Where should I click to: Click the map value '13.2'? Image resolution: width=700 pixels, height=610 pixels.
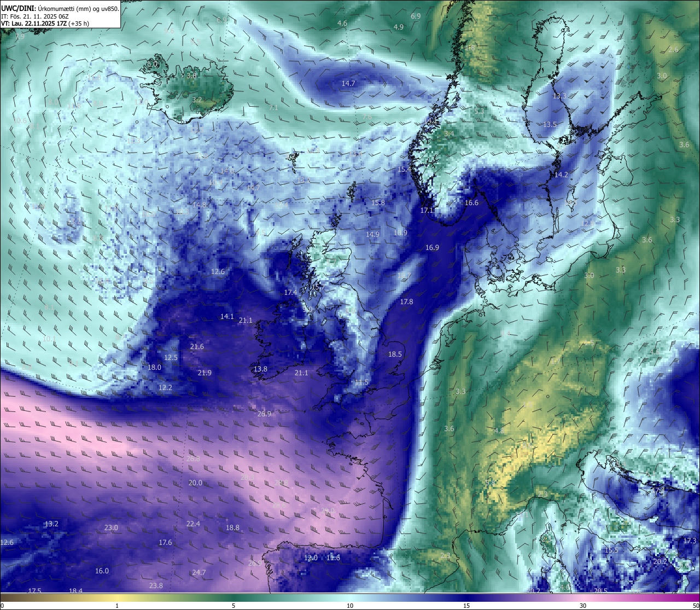tap(51, 524)
